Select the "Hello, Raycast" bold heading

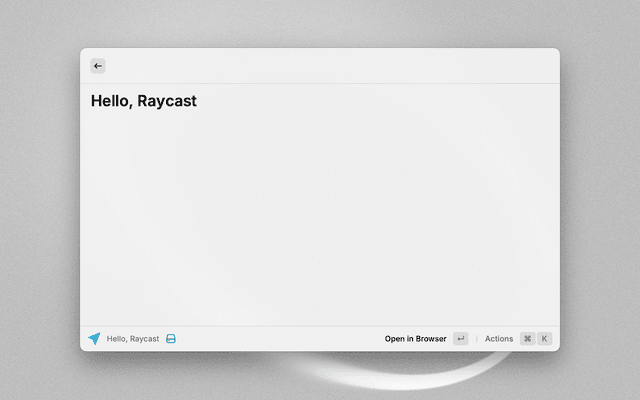[144, 101]
